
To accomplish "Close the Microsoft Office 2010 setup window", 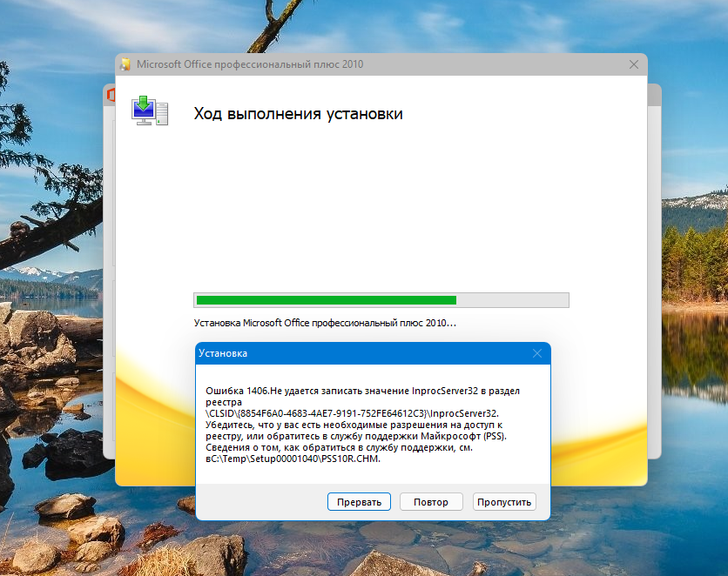I will 634,64.
